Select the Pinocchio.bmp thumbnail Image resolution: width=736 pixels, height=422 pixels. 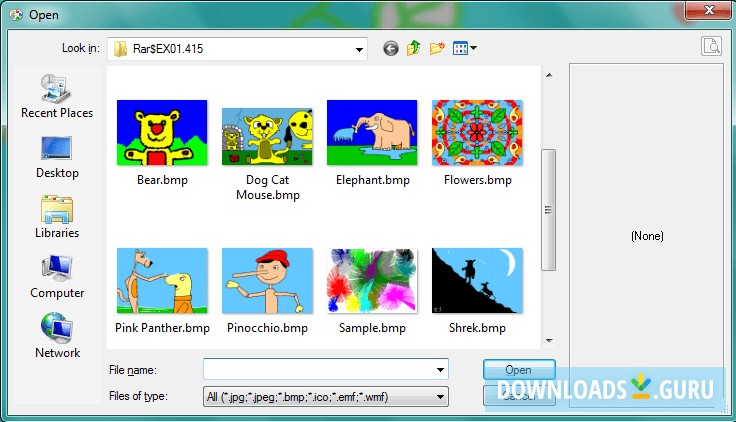267,281
